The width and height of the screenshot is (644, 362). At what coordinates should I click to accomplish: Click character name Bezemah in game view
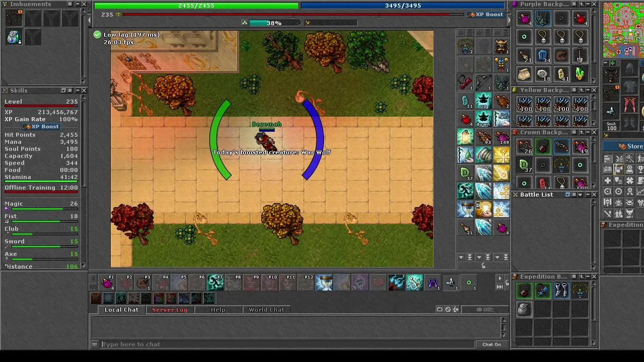(x=267, y=124)
